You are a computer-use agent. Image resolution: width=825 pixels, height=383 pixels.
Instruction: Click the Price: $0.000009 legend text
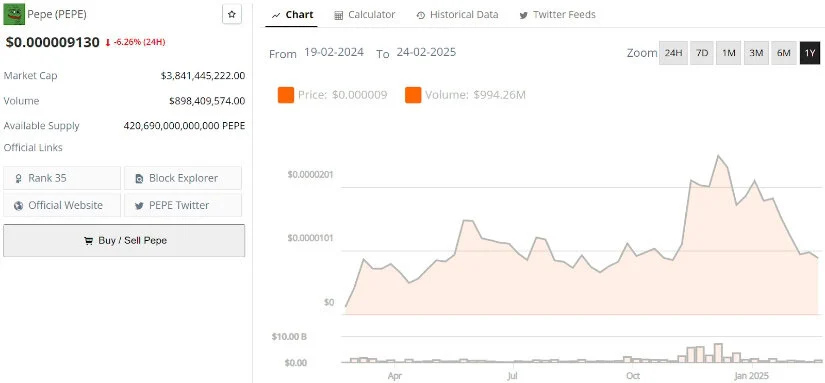pyautogui.click(x=343, y=95)
